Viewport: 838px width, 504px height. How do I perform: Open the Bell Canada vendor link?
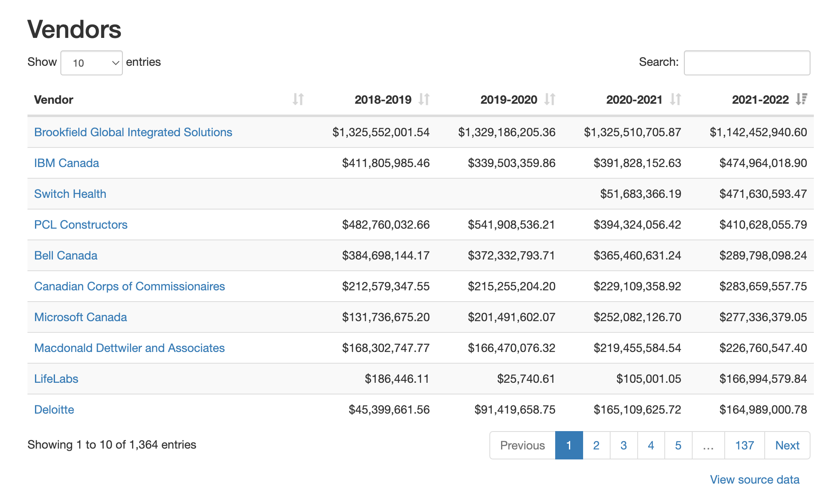(x=66, y=255)
